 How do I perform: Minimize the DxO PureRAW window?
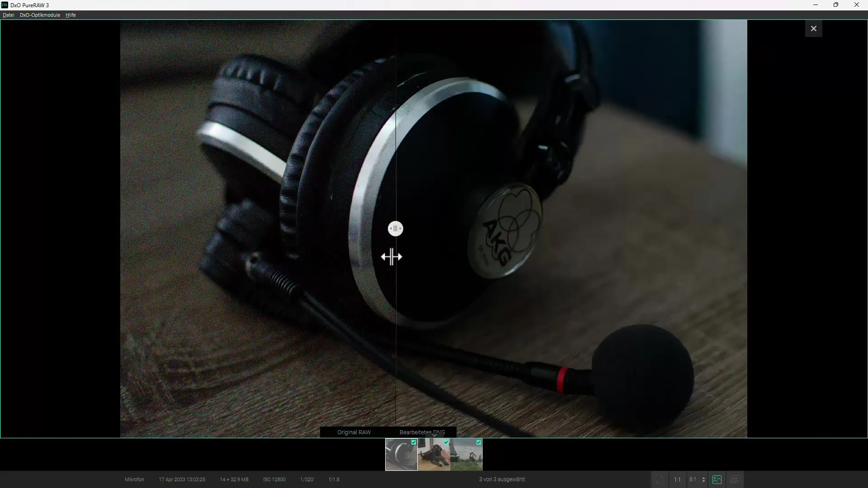(816, 5)
